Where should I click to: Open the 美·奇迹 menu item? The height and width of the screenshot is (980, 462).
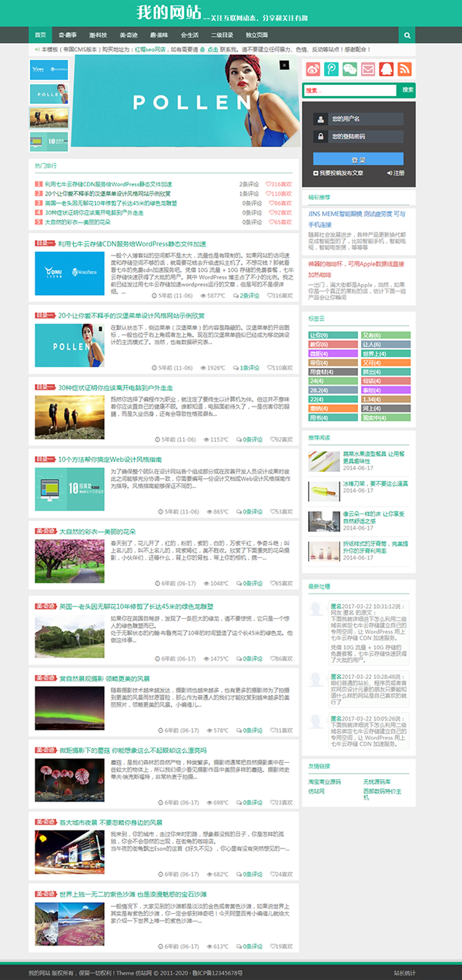point(129,35)
